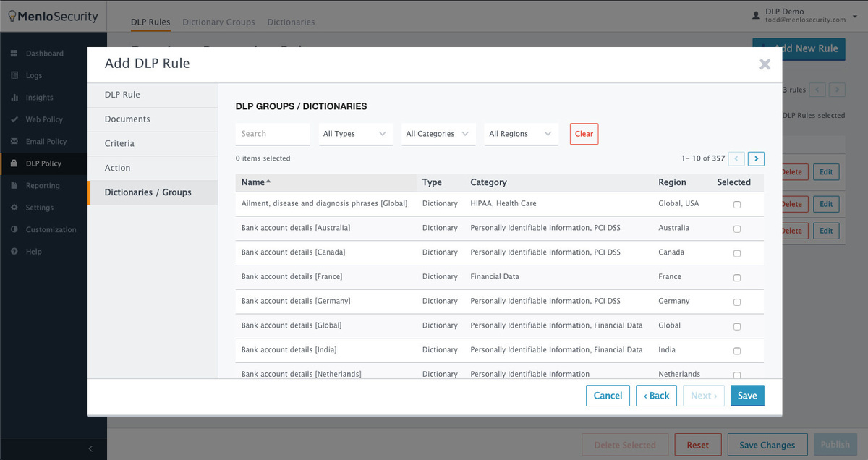This screenshot has height=460, width=868.
Task: Switch to the Dictionaries tab
Action: pyautogui.click(x=291, y=22)
